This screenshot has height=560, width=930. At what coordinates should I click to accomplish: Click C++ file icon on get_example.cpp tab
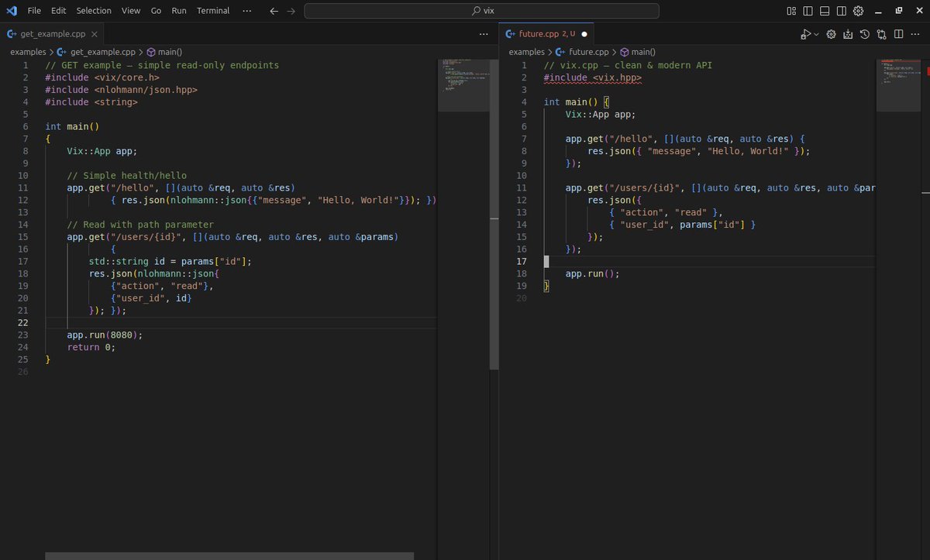[12, 34]
